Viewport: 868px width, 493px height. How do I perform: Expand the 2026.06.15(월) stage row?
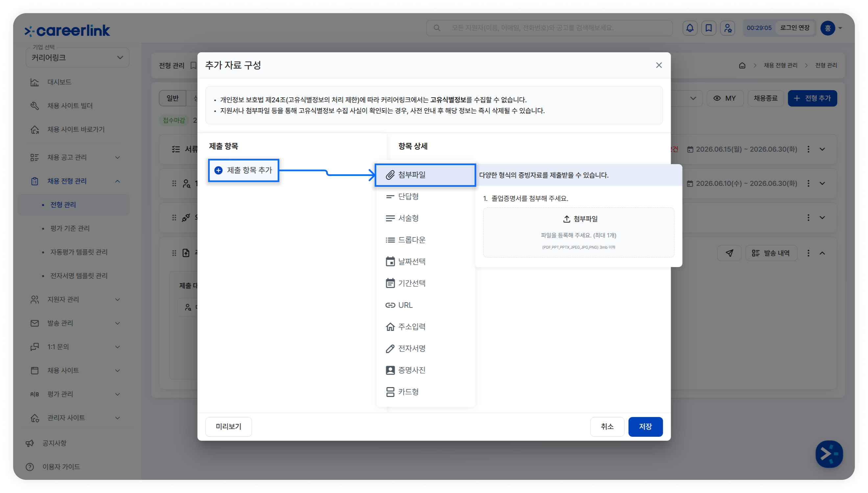822,149
